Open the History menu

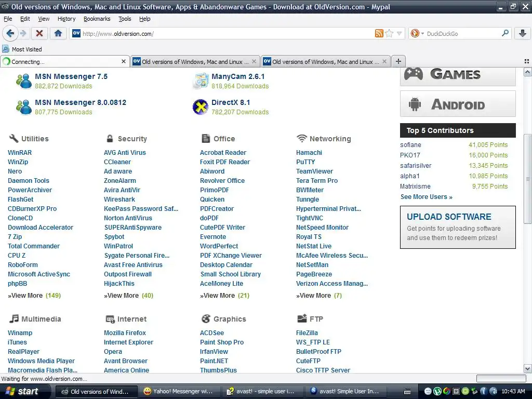pos(66,19)
